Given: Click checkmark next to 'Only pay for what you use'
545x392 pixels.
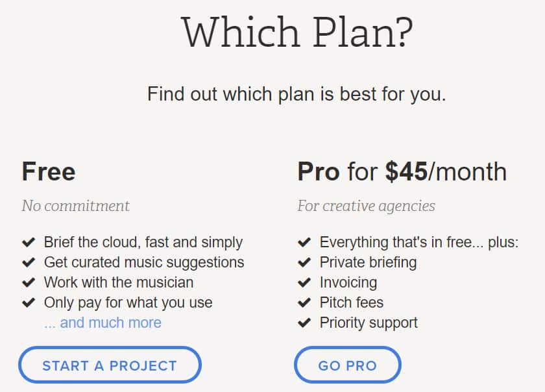Looking at the screenshot, I should pyautogui.click(x=28, y=303).
